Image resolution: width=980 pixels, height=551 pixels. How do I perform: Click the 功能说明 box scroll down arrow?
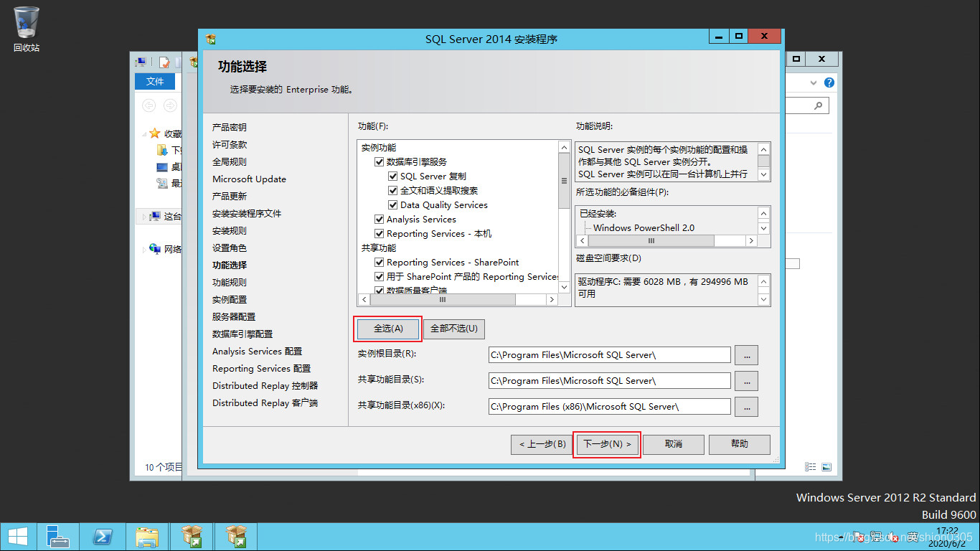[764, 174]
